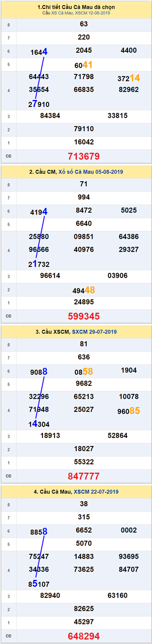Click the number 63160
152x644 pixels.
pyautogui.click(x=117, y=596)
